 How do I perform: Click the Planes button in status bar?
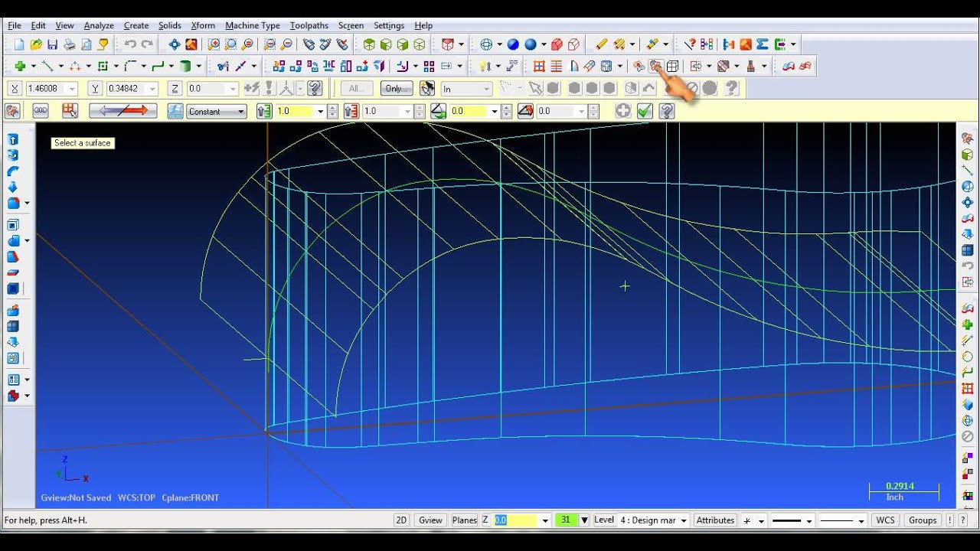pyautogui.click(x=464, y=520)
